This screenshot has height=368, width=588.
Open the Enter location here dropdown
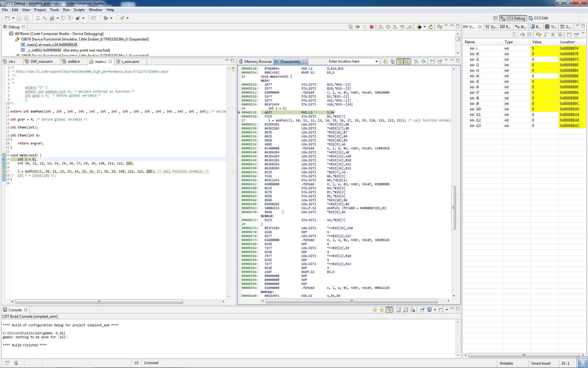(x=377, y=61)
